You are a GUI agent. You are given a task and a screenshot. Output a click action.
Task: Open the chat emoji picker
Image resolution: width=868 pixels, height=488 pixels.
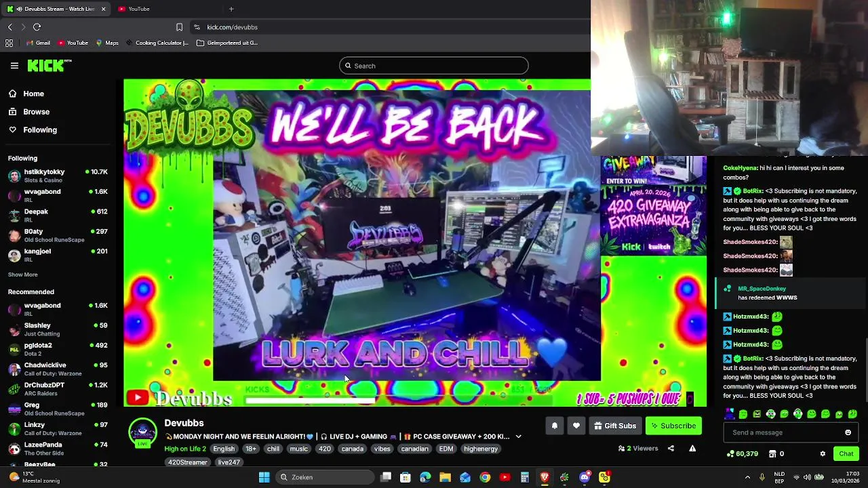[848, 432]
